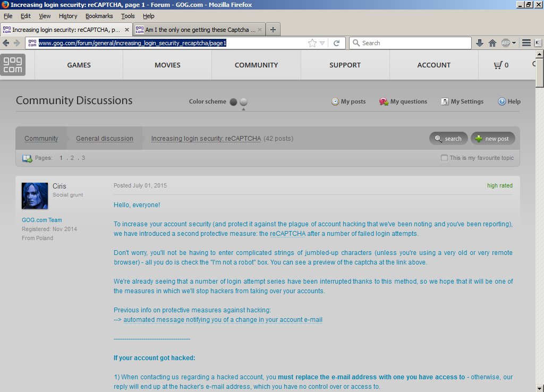The height and width of the screenshot is (392, 544).
Task: Click the GOG.com logo
Action: click(13, 65)
